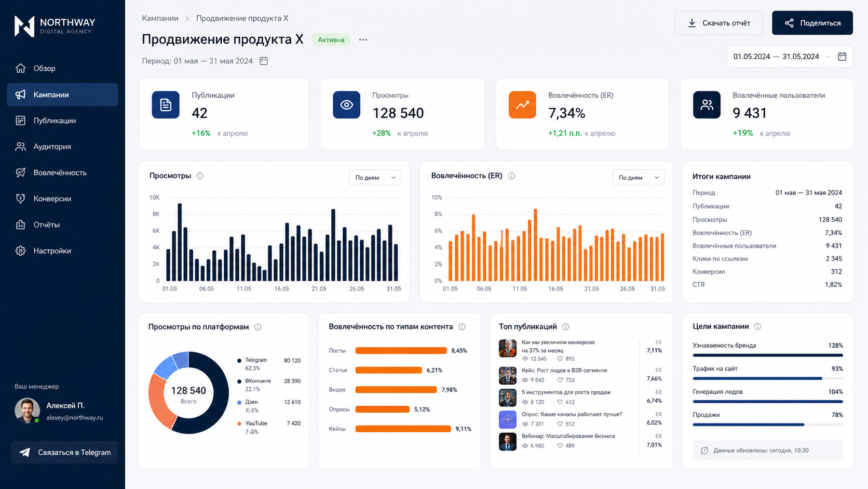Click the Отчёты sidebar icon
The width and height of the screenshot is (868, 489).
point(21,224)
